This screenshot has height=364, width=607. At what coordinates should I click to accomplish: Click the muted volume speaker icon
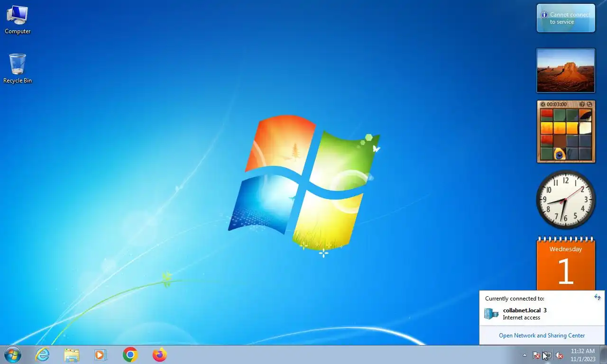pyautogui.click(x=559, y=355)
